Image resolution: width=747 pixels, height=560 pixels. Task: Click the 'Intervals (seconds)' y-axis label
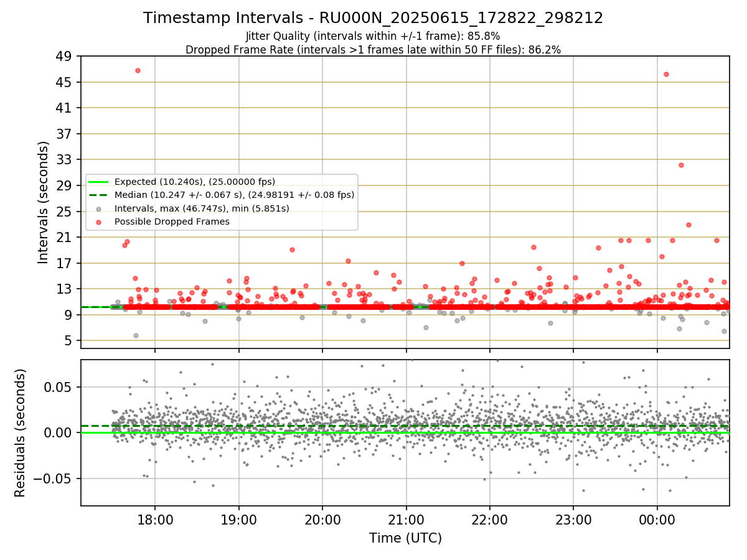[44, 202]
